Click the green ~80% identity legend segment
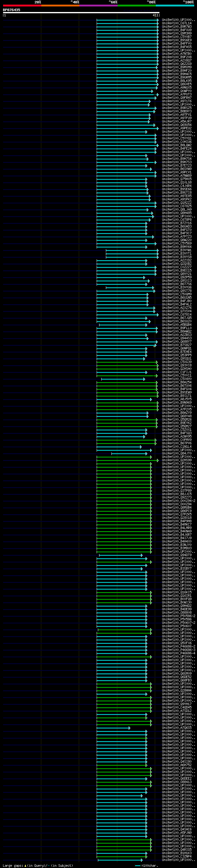 (x=136, y=6)
